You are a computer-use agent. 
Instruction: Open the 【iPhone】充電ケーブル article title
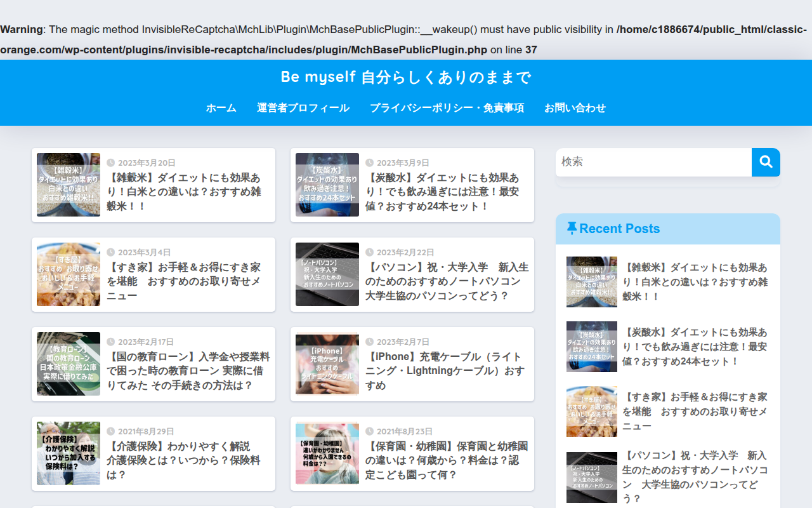pyautogui.click(x=445, y=371)
